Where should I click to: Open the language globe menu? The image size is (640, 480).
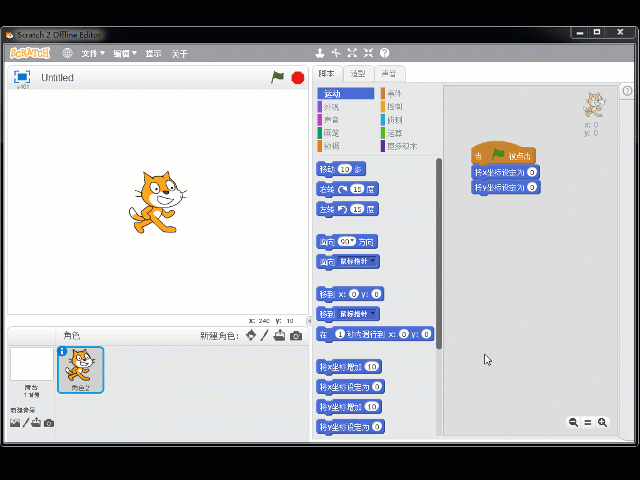tap(67, 53)
